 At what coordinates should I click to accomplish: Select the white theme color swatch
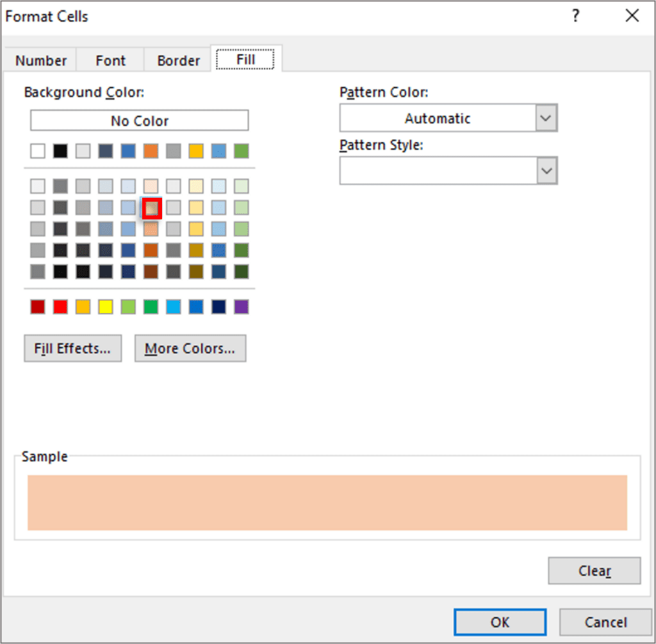(x=37, y=150)
